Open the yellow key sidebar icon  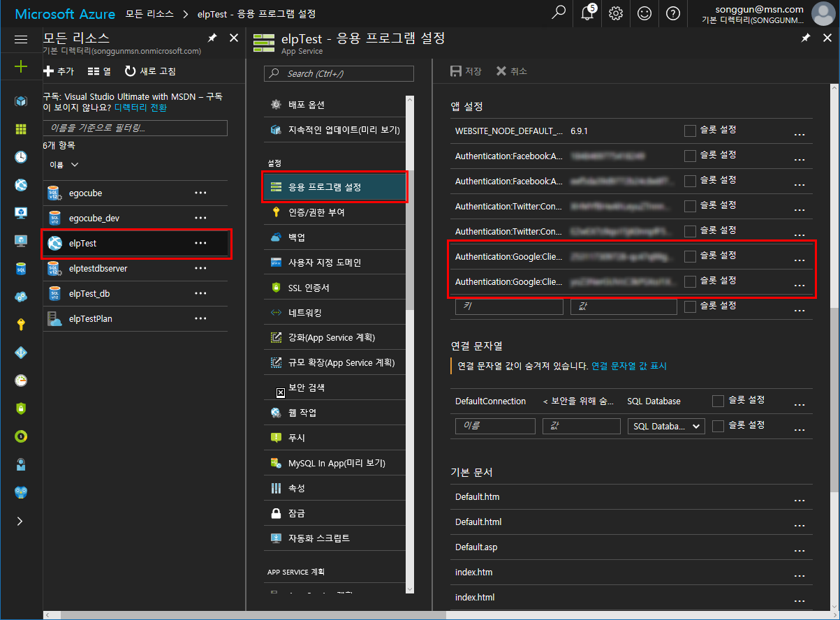21,325
